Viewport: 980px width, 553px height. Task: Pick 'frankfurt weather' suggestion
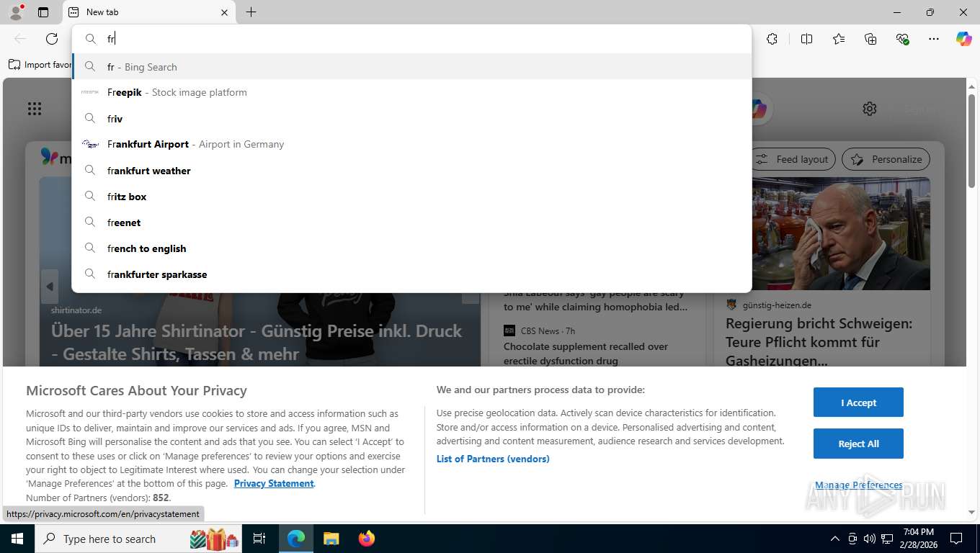point(411,171)
